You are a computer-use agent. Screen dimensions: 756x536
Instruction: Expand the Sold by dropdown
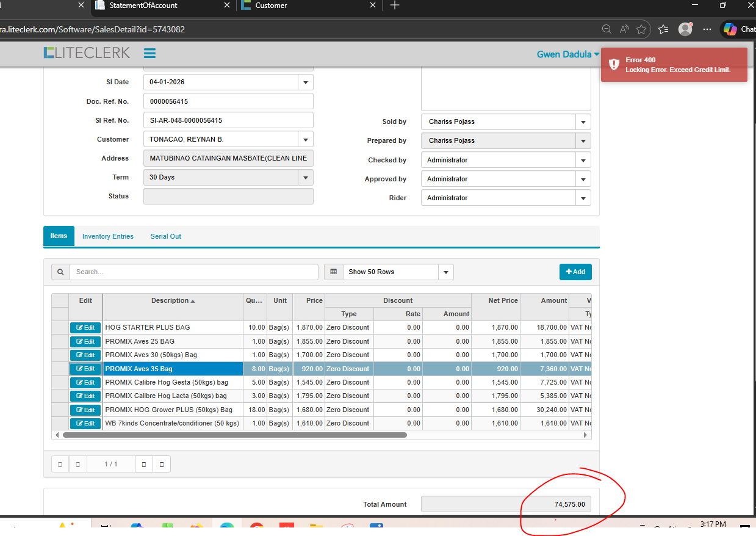tap(583, 122)
